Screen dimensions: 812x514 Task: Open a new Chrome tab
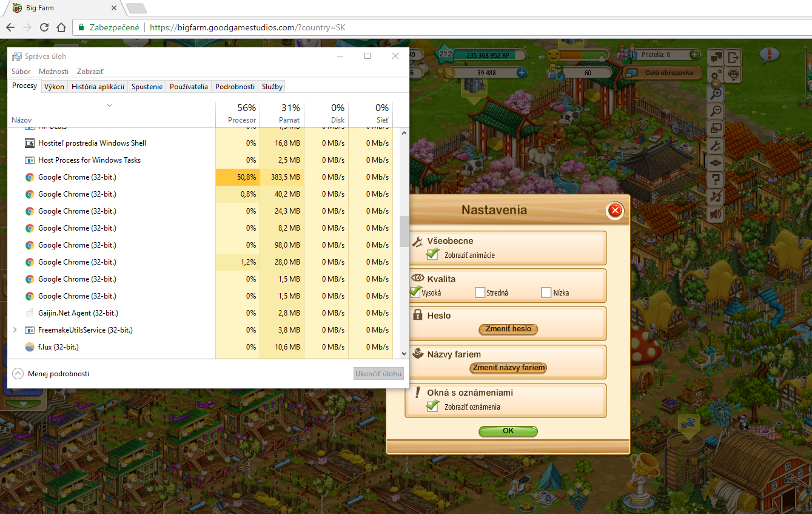[x=136, y=8]
